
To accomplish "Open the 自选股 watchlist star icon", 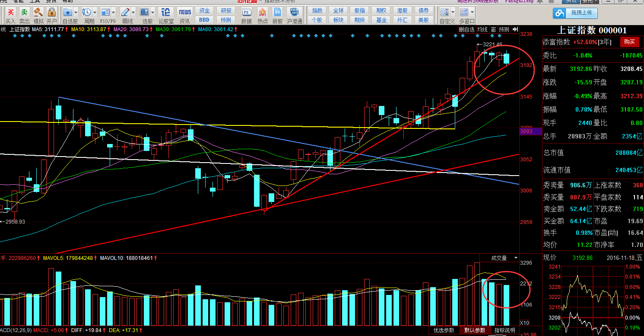I will pyautogui.click(x=67, y=12).
